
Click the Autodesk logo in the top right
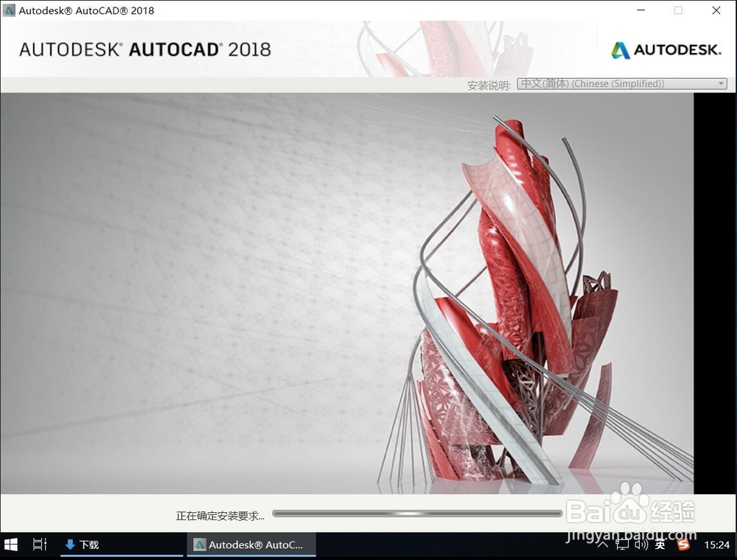pos(666,50)
